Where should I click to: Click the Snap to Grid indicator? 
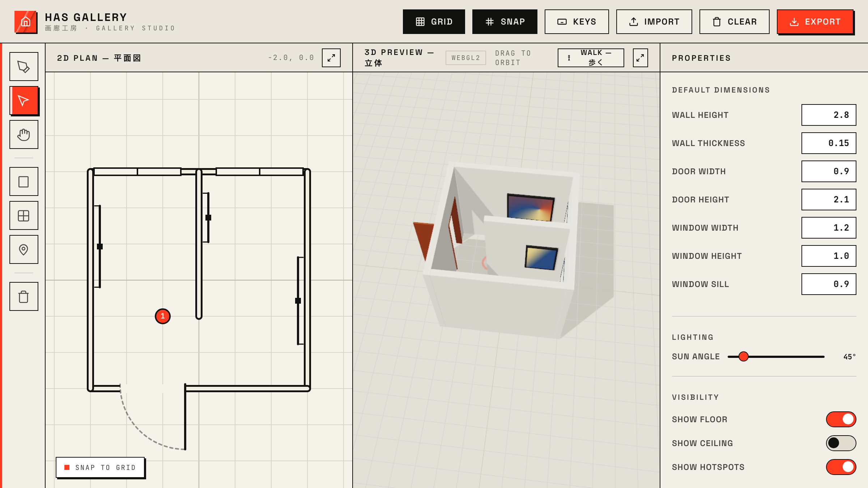coord(101,467)
